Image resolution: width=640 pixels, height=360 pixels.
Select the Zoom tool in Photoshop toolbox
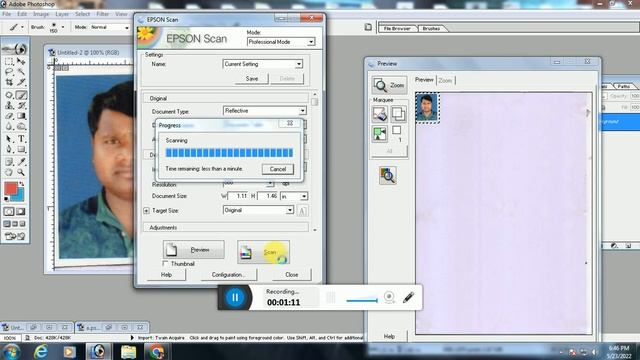[21, 172]
